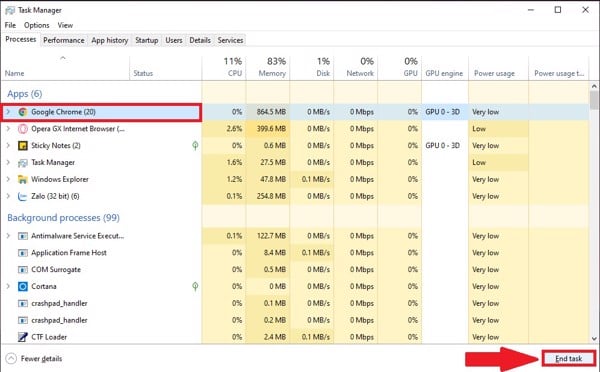Select the Apps (6) group heading
This screenshot has width=600, height=372.
point(24,94)
